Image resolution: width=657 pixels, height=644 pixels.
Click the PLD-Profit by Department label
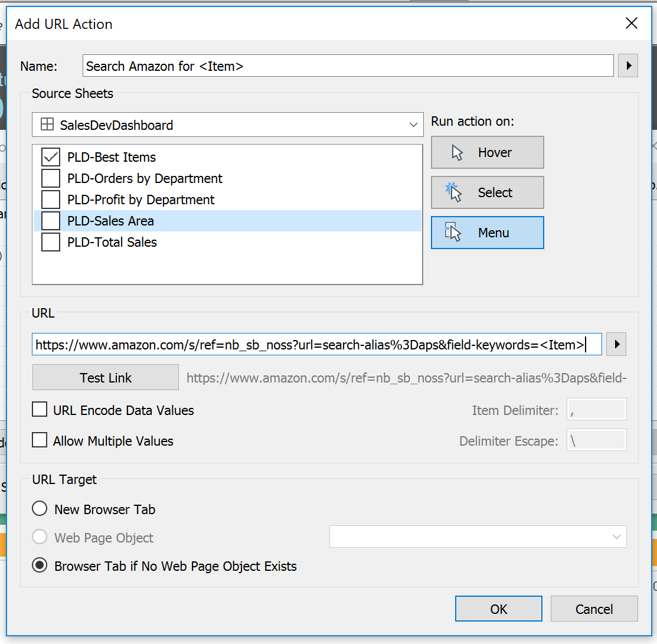point(140,200)
